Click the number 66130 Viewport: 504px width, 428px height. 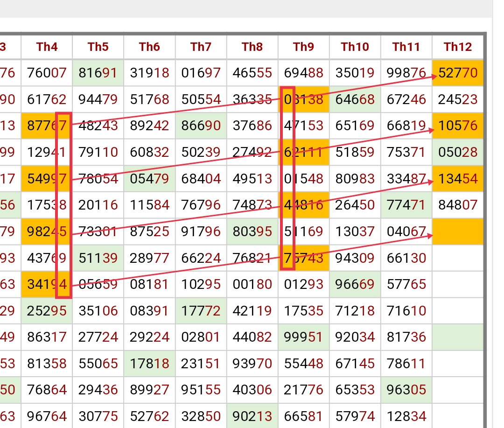pyautogui.click(x=407, y=258)
